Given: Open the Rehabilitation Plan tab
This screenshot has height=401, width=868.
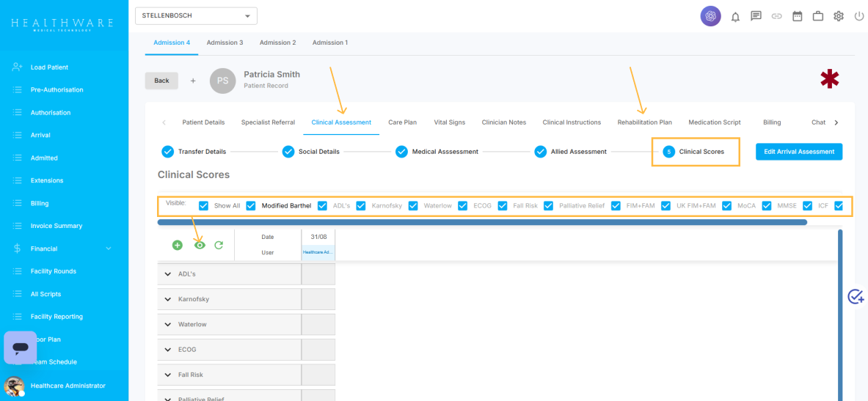Looking at the screenshot, I should 644,122.
